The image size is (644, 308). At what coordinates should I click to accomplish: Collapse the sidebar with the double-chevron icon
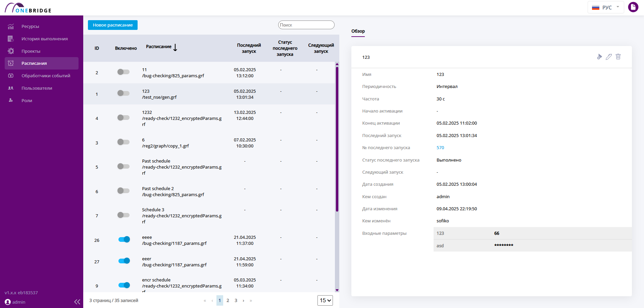tap(77, 302)
